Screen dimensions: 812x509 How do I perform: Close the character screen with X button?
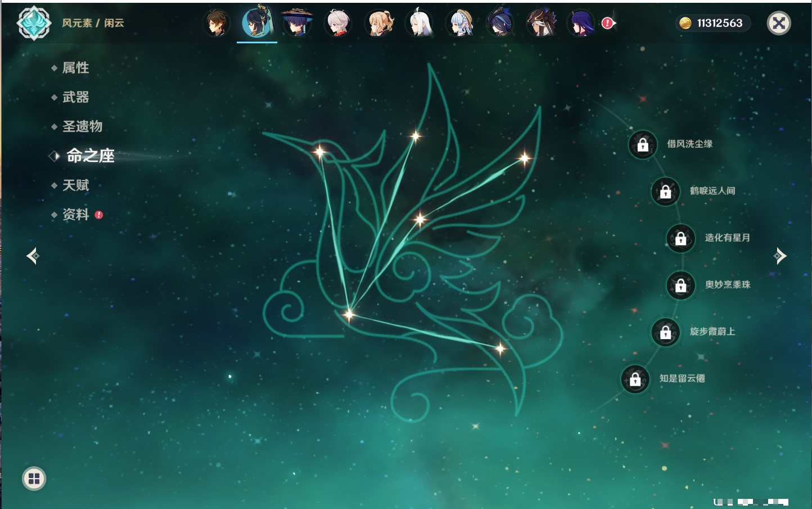click(779, 23)
